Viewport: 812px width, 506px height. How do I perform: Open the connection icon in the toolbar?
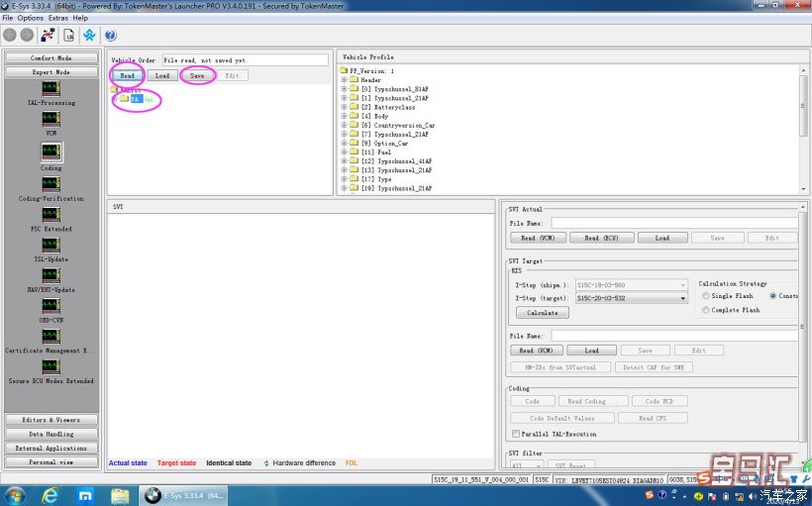pos(49,36)
